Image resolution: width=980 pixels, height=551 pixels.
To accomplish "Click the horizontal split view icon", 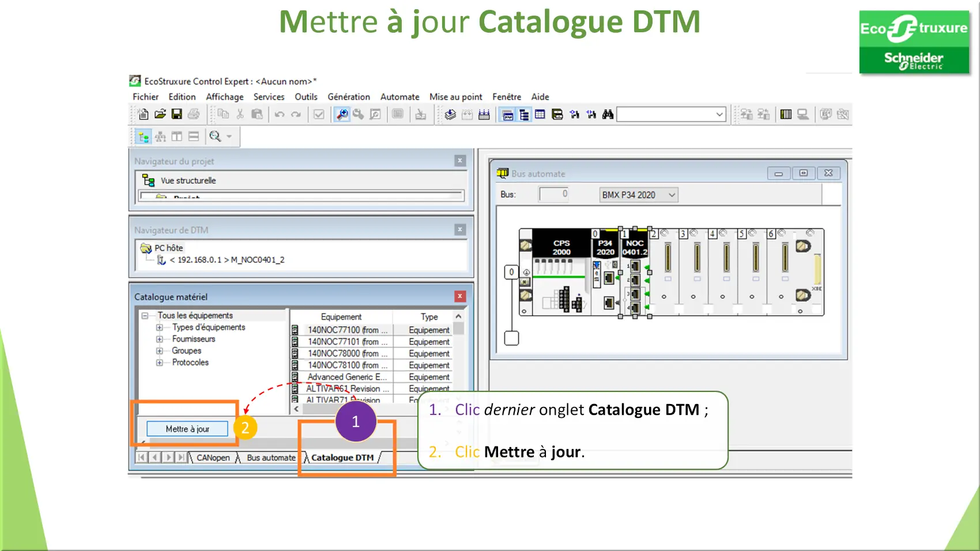I will click(x=194, y=137).
